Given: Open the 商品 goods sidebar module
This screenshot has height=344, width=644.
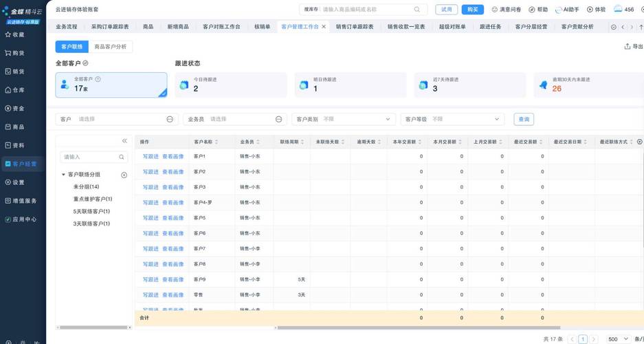Looking at the screenshot, I should (15, 127).
